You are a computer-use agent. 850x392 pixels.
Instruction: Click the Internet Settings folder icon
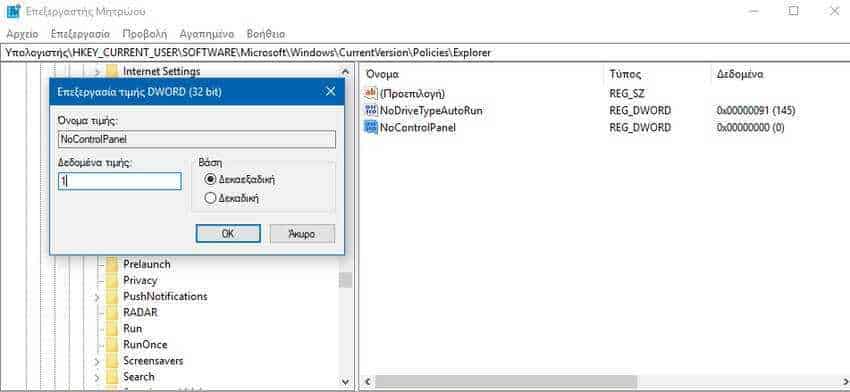[112, 71]
